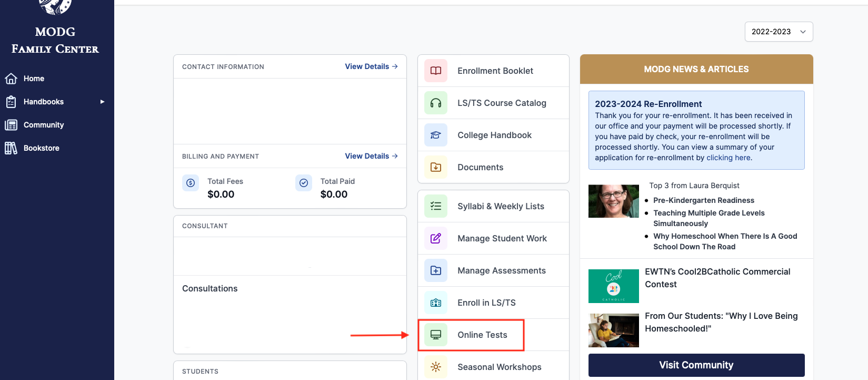Click the MODG News & Articles header
This screenshot has width=868, height=380.
[696, 69]
